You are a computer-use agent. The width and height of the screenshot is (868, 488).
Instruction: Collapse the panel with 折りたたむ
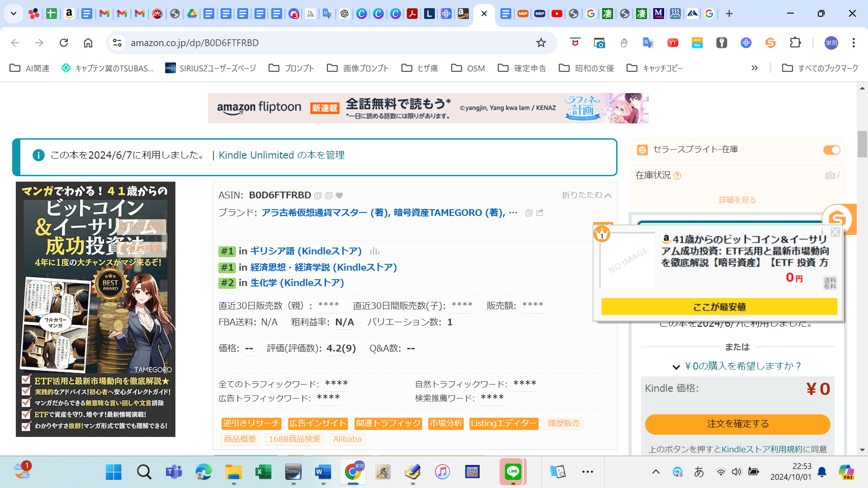(x=586, y=195)
